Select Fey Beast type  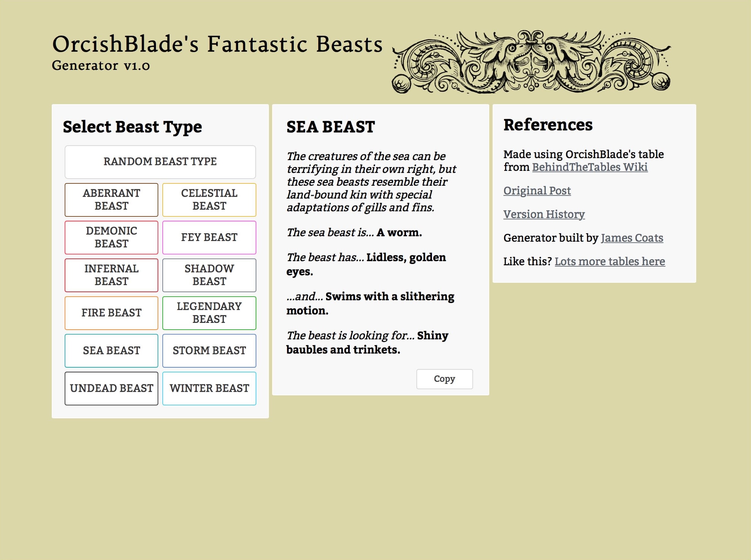209,237
